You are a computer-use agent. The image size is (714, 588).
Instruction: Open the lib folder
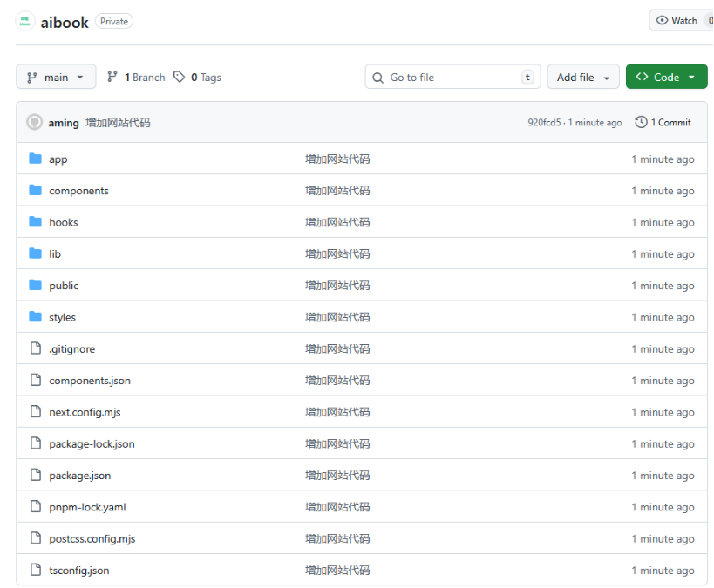click(55, 254)
